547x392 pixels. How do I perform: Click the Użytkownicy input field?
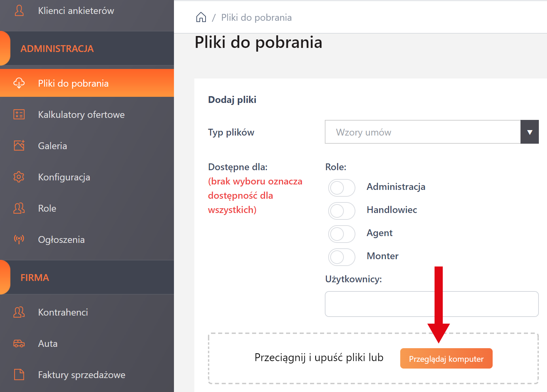pos(431,304)
